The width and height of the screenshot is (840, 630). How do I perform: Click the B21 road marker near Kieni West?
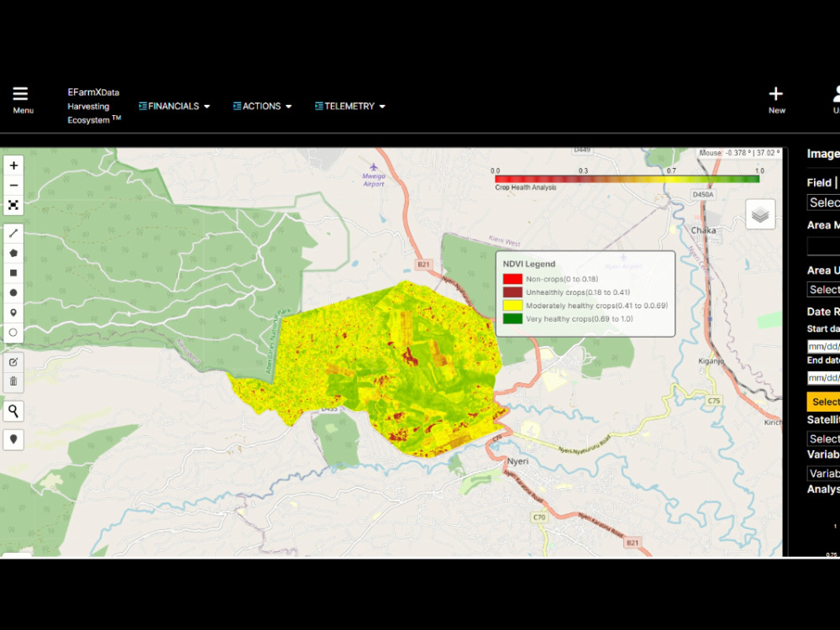[x=423, y=264]
